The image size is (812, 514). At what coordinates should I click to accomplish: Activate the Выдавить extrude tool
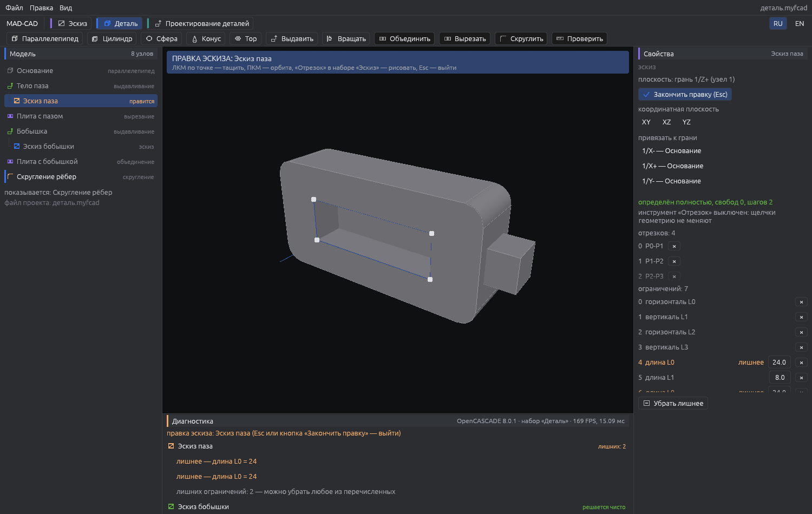pos(292,39)
